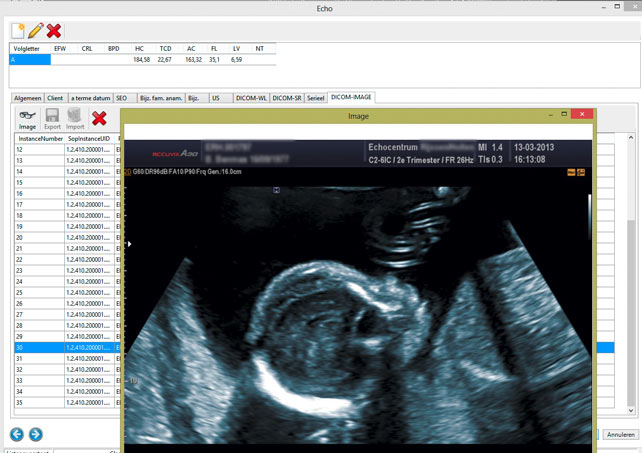Open the a terme datum tab
Image resolution: width=642 pixels, height=453 pixels.
click(90, 98)
